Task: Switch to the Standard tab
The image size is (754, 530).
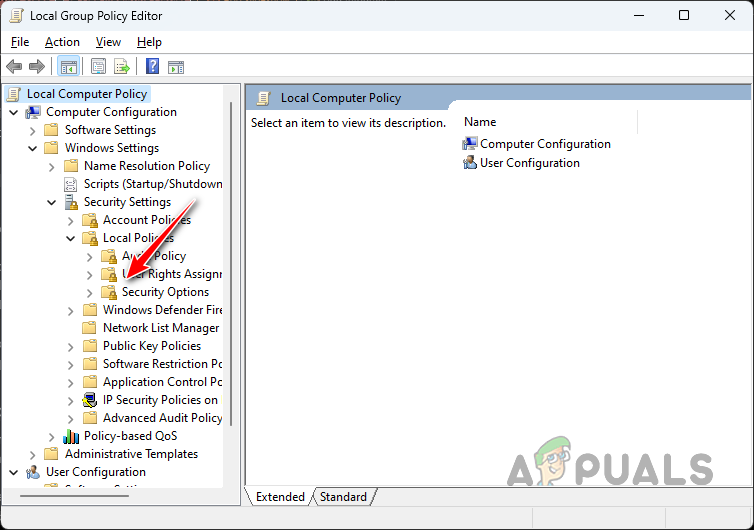Action: point(343,497)
